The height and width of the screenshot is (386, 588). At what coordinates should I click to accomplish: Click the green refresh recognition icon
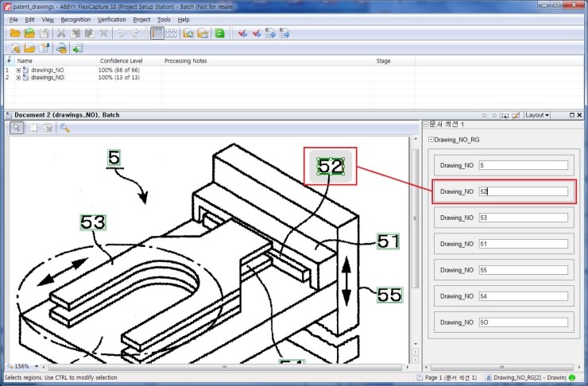[x=219, y=33]
